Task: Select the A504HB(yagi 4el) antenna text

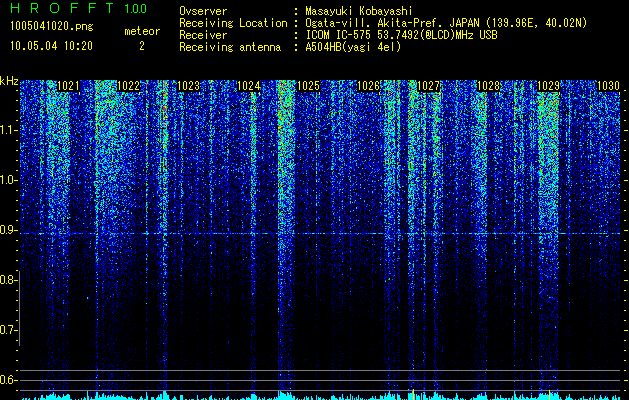Action: [x=353, y=47]
